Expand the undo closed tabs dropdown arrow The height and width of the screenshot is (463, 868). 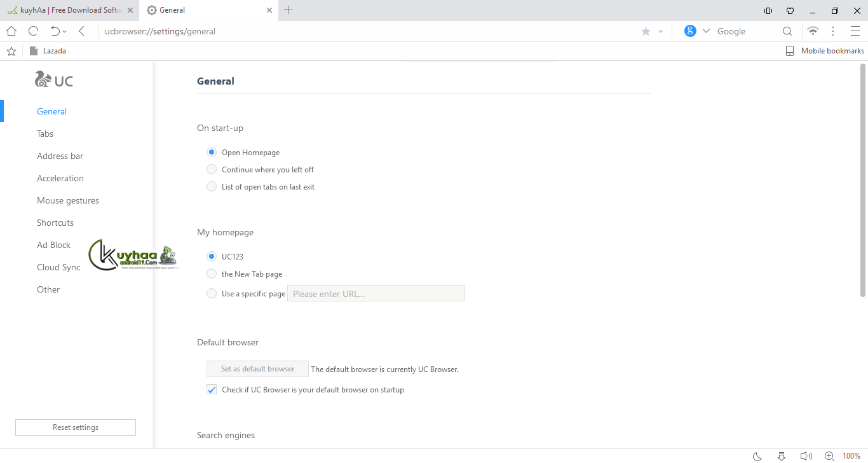64,32
